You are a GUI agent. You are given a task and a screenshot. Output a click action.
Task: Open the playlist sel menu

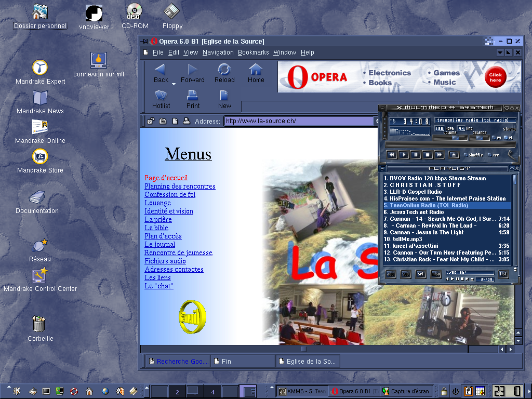(x=420, y=274)
